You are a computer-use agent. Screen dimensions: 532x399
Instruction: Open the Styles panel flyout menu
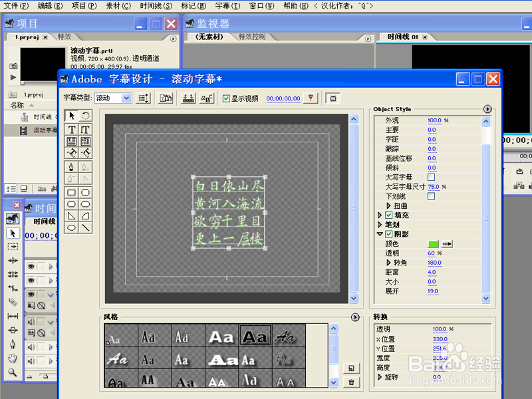355,317
